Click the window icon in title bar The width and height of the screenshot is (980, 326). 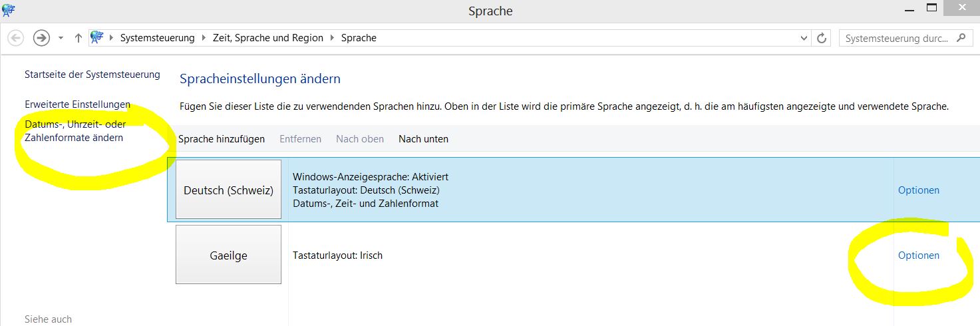click(9, 9)
